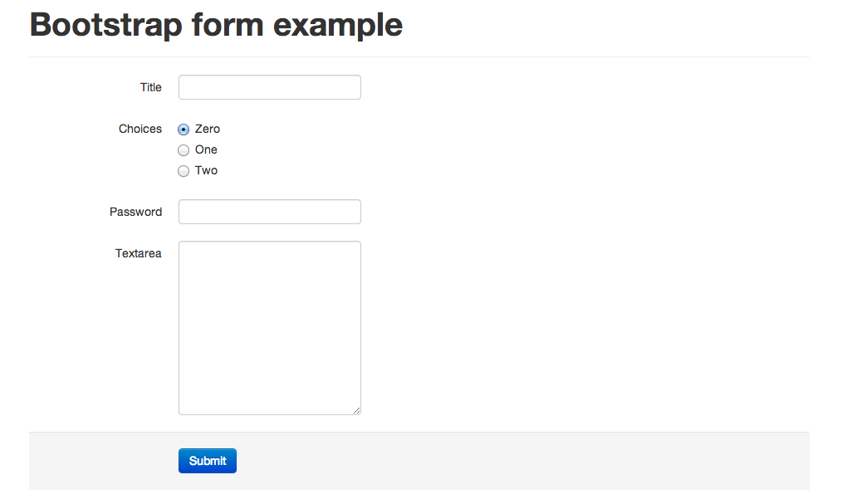Click the "Zero" option label text
This screenshot has height=504, width=842.
coord(208,129)
